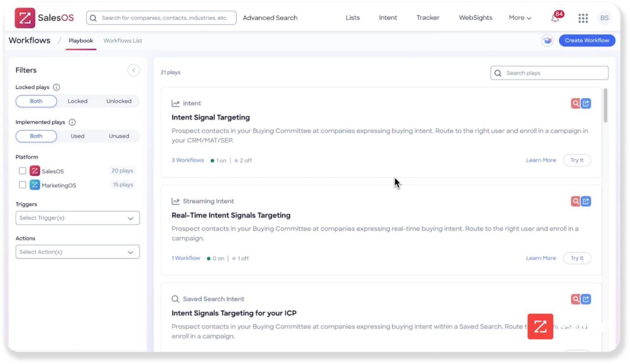Click the Create Workflow button
The height and width of the screenshot is (364, 630).
click(x=587, y=40)
